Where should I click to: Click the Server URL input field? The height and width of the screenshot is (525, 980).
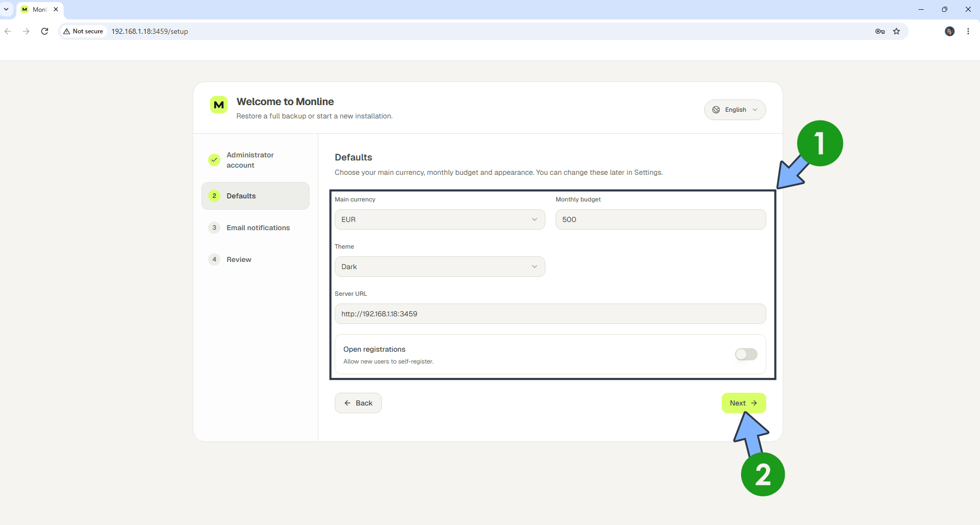(x=550, y=314)
